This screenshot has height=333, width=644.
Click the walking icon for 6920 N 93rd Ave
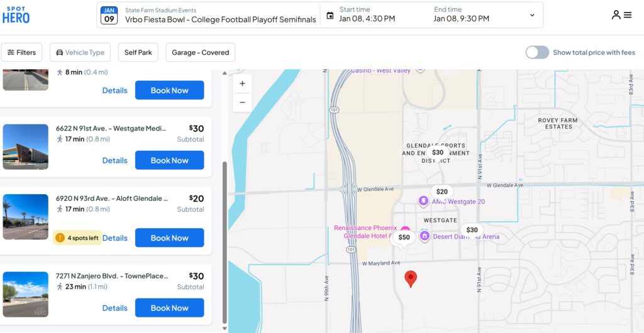[x=60, y=209]
